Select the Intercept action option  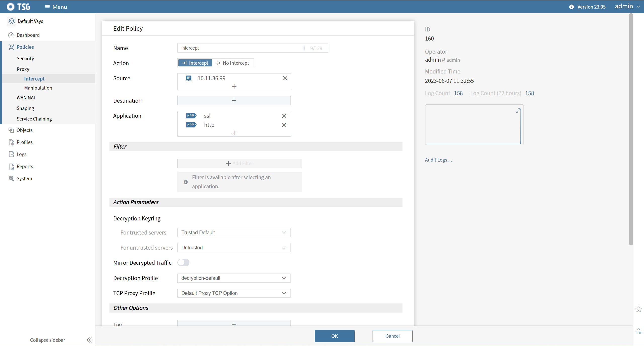click(195, 63)
